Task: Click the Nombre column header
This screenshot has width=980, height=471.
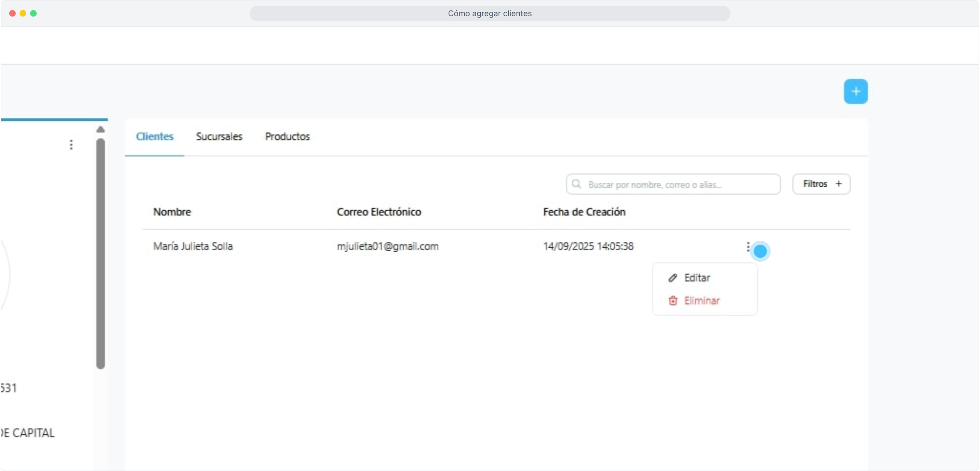Action: click(x=172, y=212)
